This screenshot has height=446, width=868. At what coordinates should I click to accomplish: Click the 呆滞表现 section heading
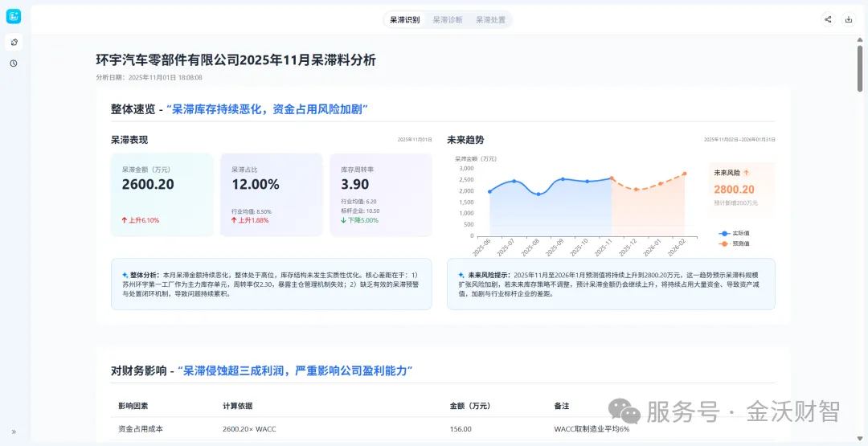point(129,140)
